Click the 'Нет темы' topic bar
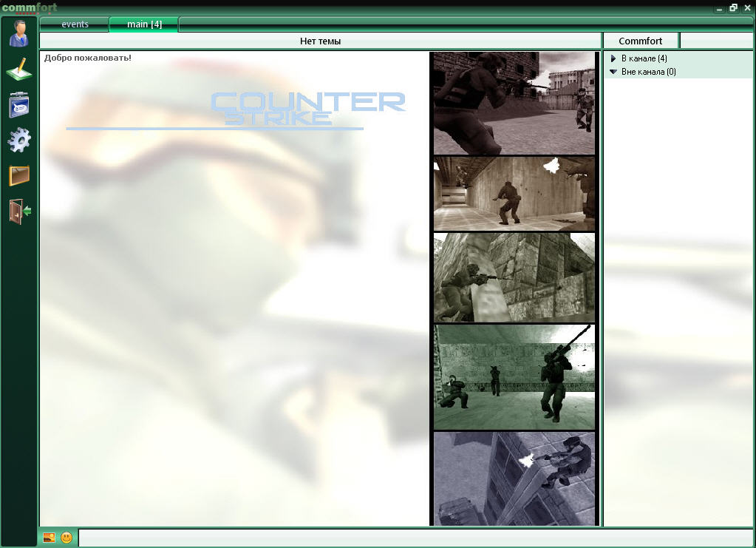This screenshot has height=548, width=756. point(320,41)
